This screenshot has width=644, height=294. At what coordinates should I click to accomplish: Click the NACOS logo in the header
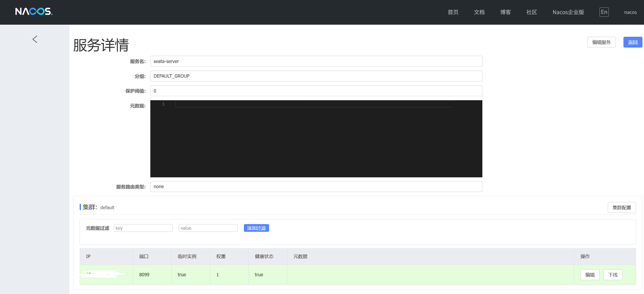(x=34, y=12)
